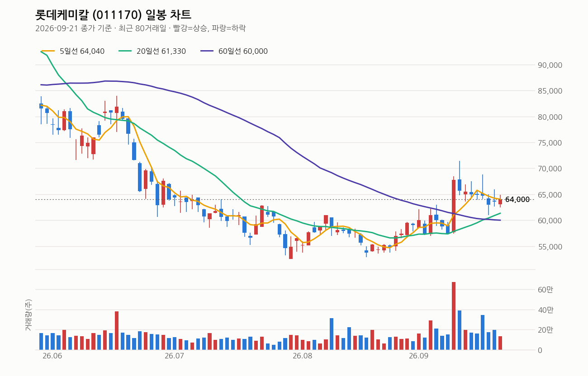
Task: Pick the green 20일선 legend line swatch
Action: [125, 52]
